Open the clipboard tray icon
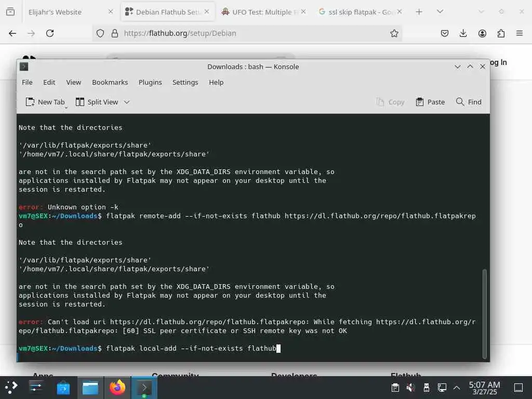The height and width of the screenshot is (399, 532). [x=395, y=388]
